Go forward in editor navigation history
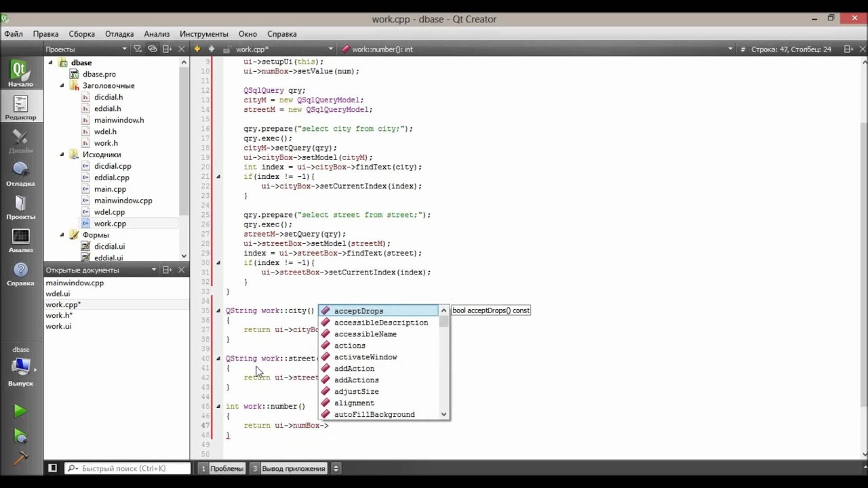868x488 pixels. pyautogui.click(x=212, y=49)
